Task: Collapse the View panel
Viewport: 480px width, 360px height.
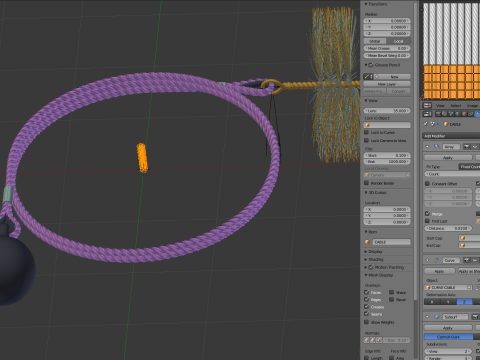Action: coord(366,100)
